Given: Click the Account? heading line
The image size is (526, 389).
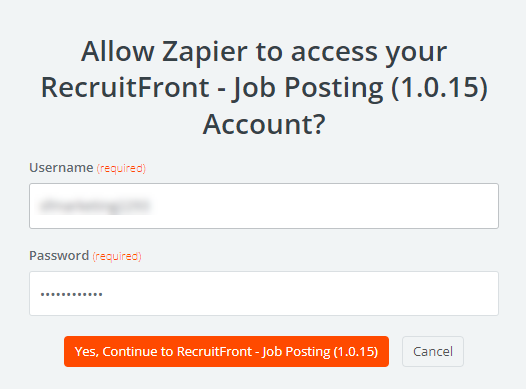Looking at the screenshot, I should coord(264,124).
